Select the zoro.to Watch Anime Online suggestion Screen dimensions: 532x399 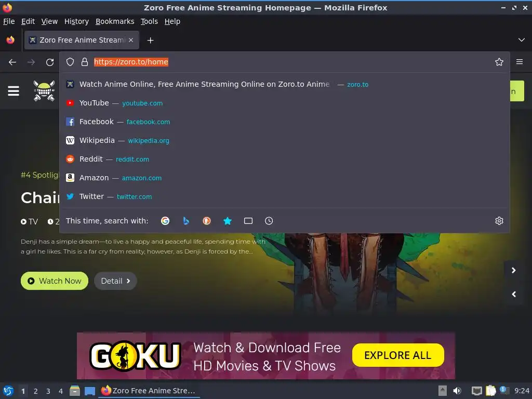click(x=284, y=84)
